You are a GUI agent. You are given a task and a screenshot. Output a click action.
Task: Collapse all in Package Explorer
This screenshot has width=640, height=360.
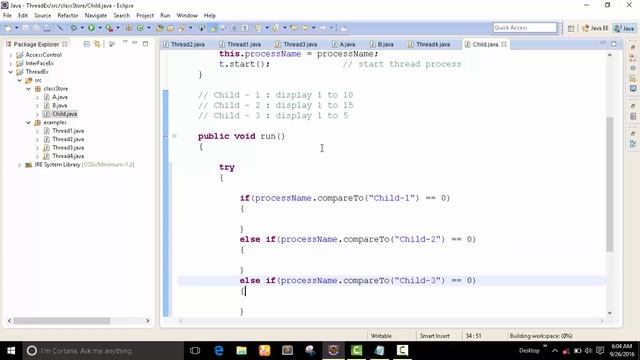tap(87, 44)
